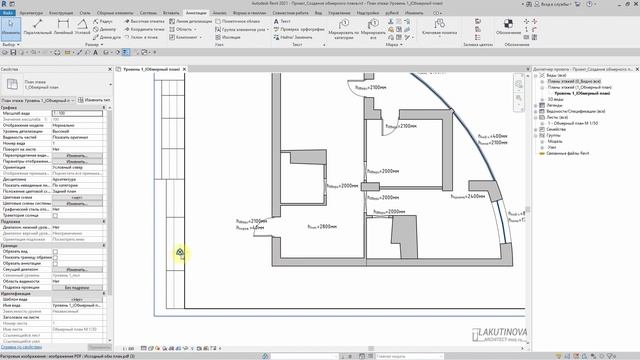Viewport: 640px width, 360px height.
Task: Click Изменить button for Переопределения видимости
Action: [77, 156]
